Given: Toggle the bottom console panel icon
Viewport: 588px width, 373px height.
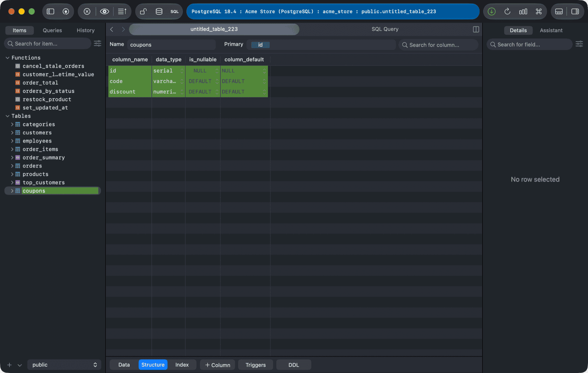Looking at the screenshot, I should (x=559, y=11).
